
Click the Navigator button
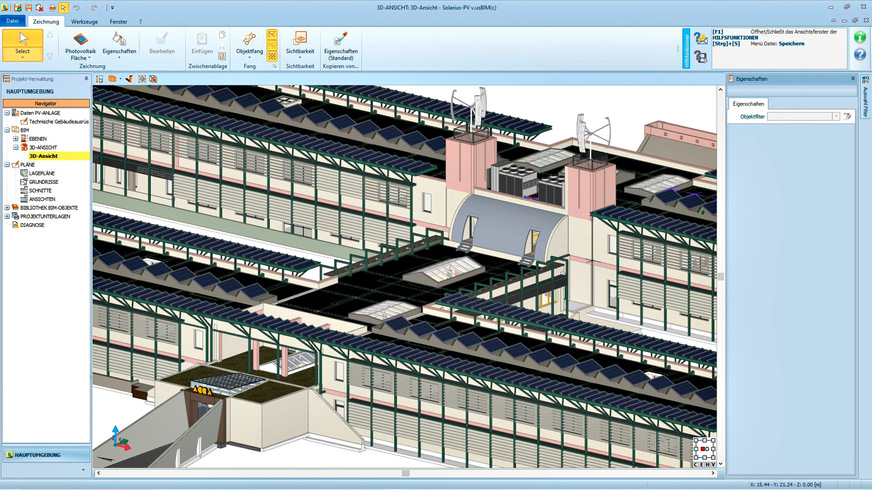coord(46,103)
